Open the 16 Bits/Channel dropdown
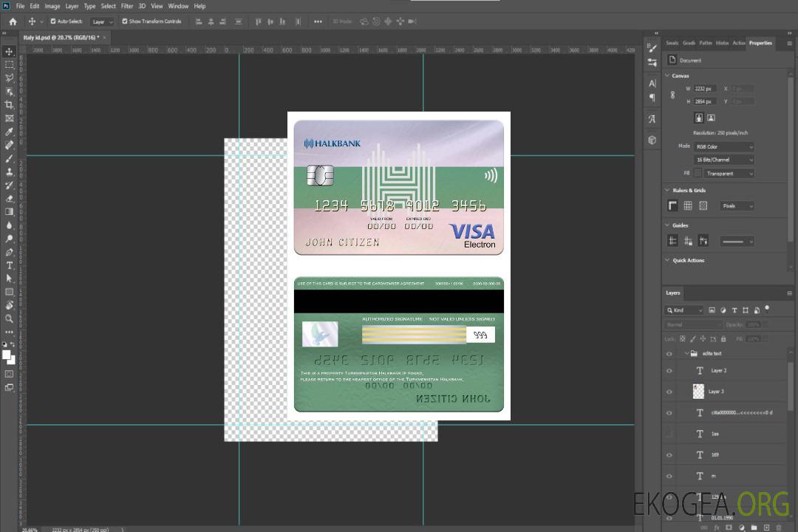 [723, 160]
